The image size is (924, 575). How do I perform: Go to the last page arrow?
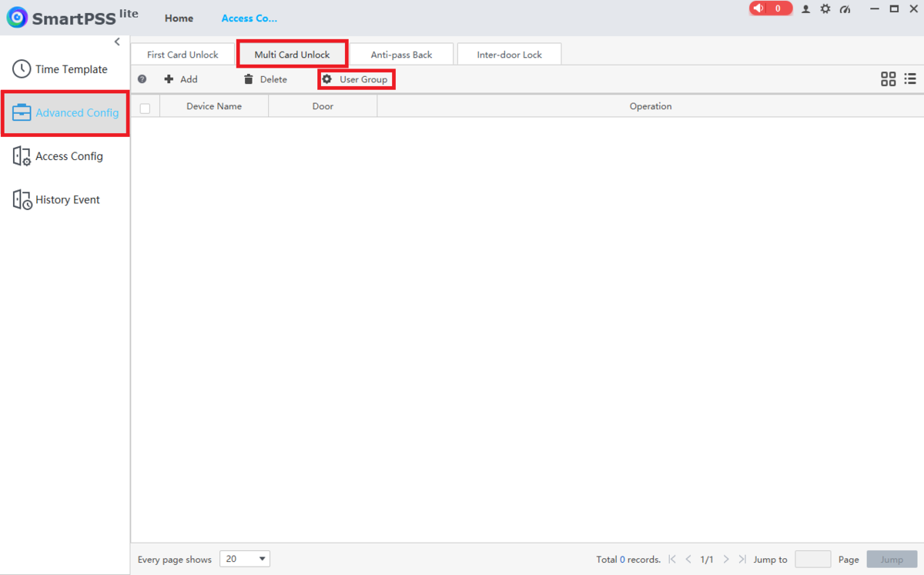pos(742,560)
